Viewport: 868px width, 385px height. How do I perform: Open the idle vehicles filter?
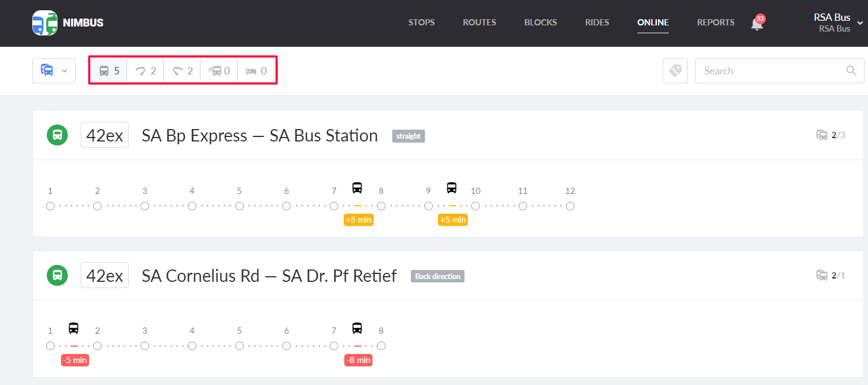tap(256, 70)
